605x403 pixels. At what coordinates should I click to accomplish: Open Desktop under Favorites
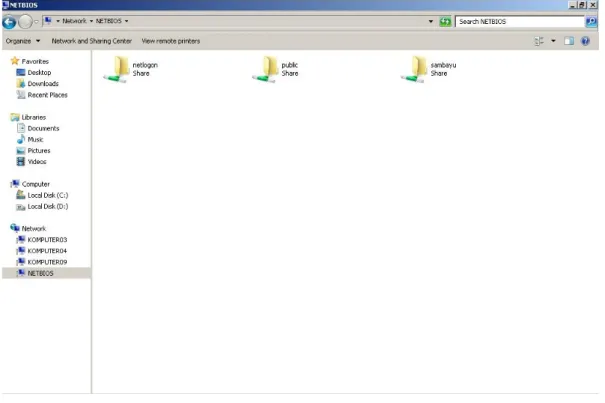(x=39, y=73)
